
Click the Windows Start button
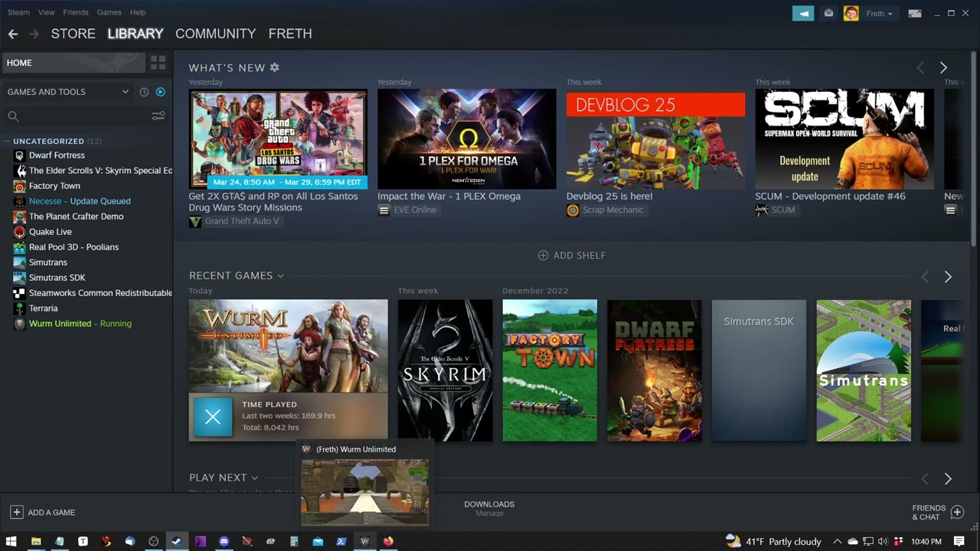pyautogui.click(x=11, y=541)
